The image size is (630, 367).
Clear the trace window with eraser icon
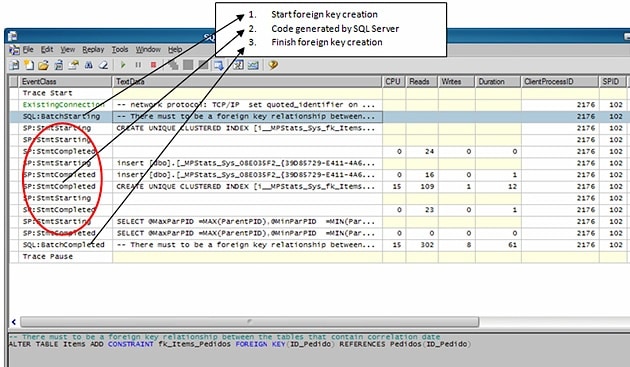click(104, 65)
